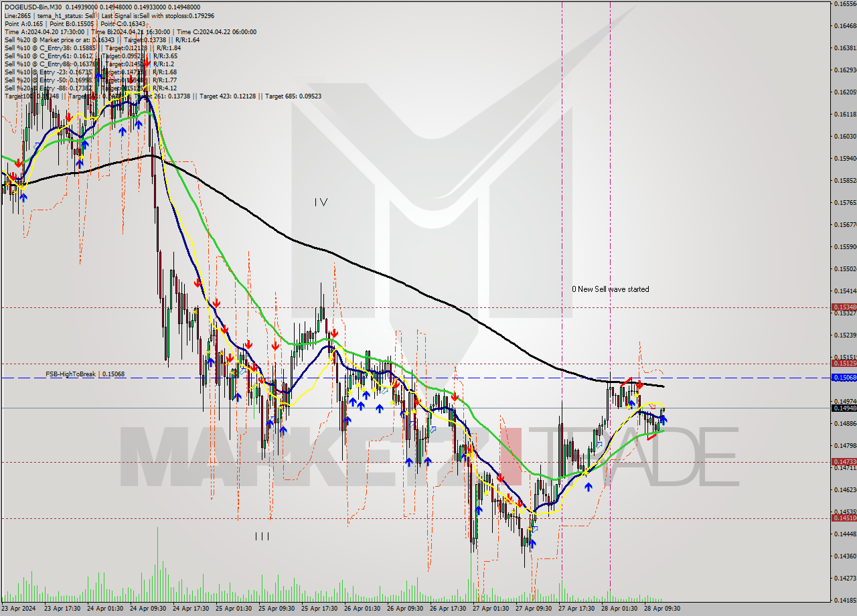
Task: Click the '27 Apr 17:30' time axis label
Action: click(x=577, y=609)
